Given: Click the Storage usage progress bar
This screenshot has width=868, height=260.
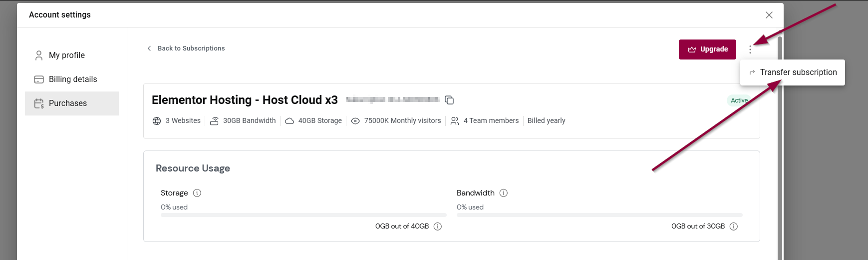Looking at the screenshot, I should [303, 215].
